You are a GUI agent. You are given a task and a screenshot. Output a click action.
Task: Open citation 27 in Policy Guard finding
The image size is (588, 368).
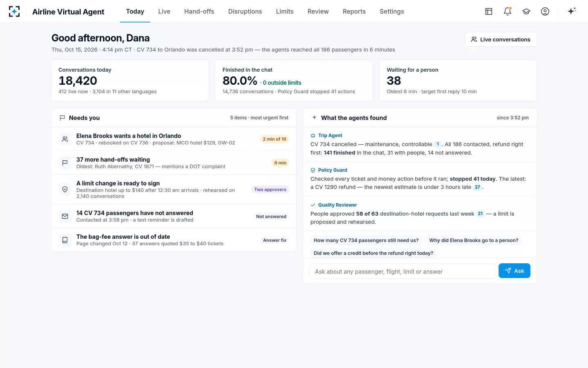477,187
